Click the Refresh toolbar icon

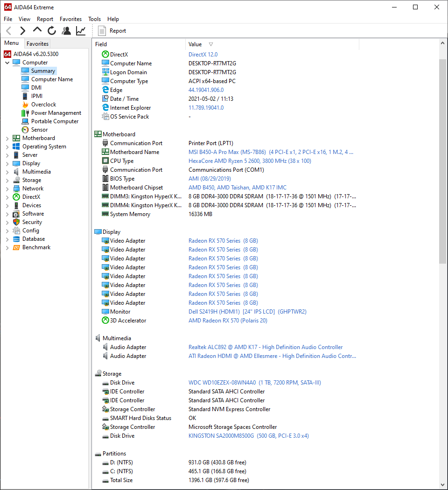pos(51,30)
